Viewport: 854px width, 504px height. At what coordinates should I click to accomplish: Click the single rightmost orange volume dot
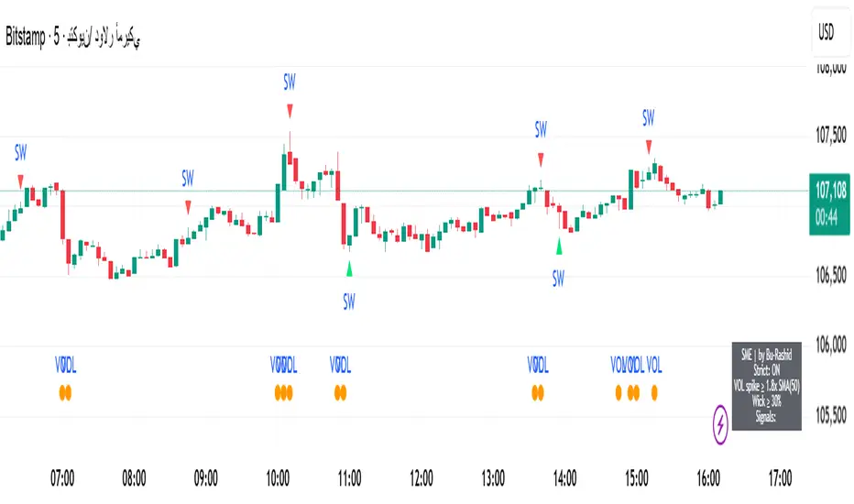[655, 392]
